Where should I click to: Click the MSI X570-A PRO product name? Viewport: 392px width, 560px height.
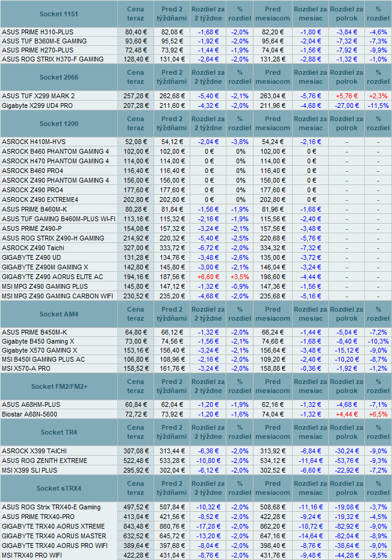point(26,368)
